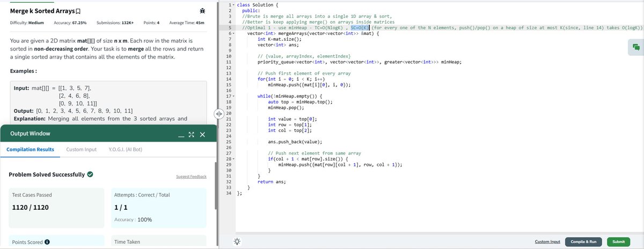Switch to the Compilation Results tab
Image resolution: width=644 pixels, height=249 pixels.
click(30, 149)
